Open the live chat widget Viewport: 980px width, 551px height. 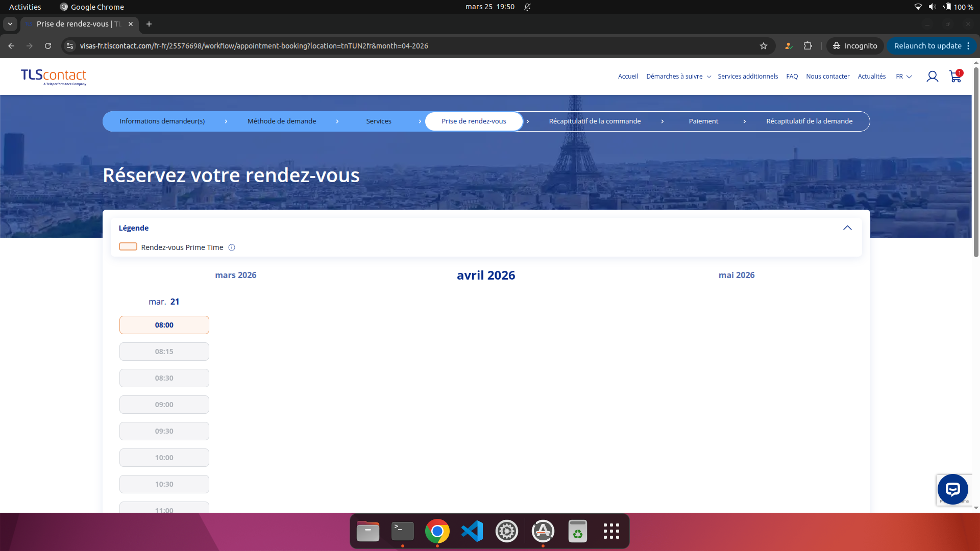[952, 489]
